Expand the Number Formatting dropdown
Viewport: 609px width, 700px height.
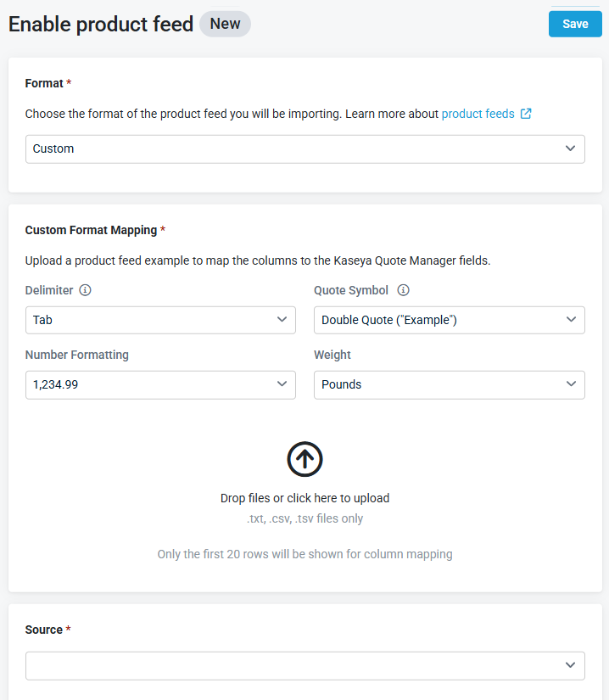click(160, 385)
